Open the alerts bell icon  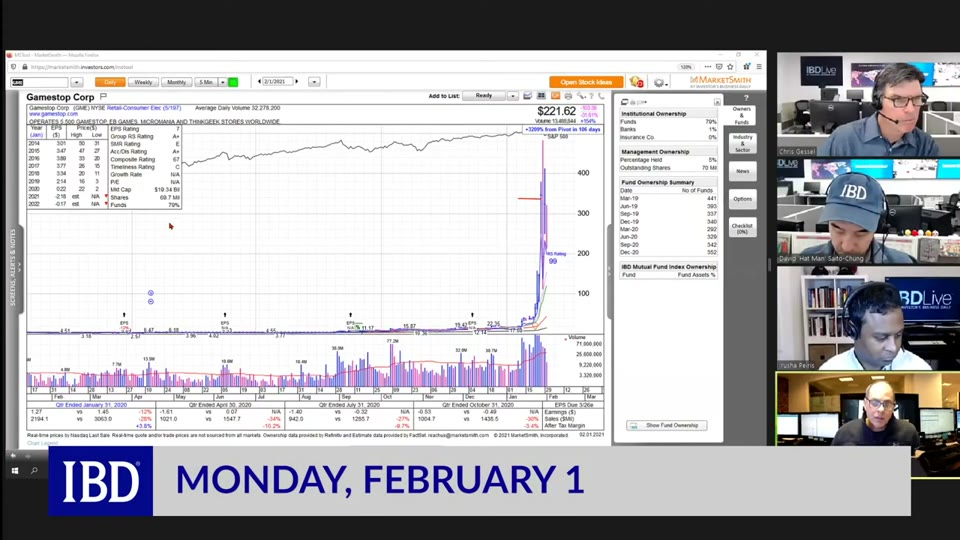click(x=637, y=82)
